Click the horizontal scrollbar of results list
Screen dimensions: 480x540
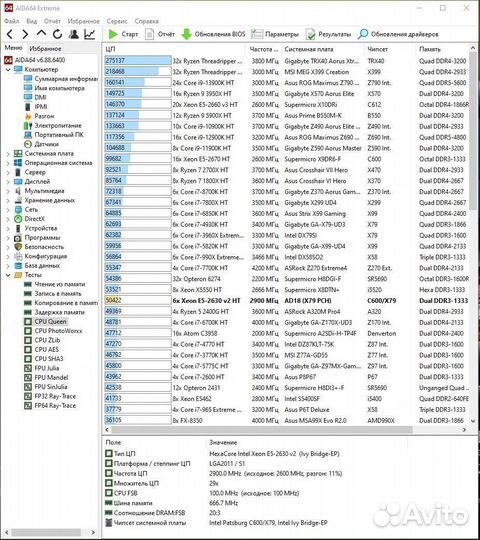coord(262,429)
